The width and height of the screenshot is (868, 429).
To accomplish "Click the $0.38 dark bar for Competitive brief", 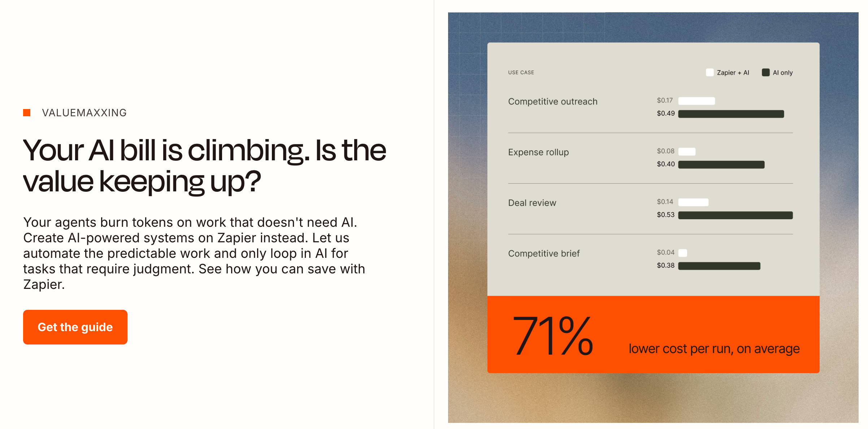I will point(719,266).
